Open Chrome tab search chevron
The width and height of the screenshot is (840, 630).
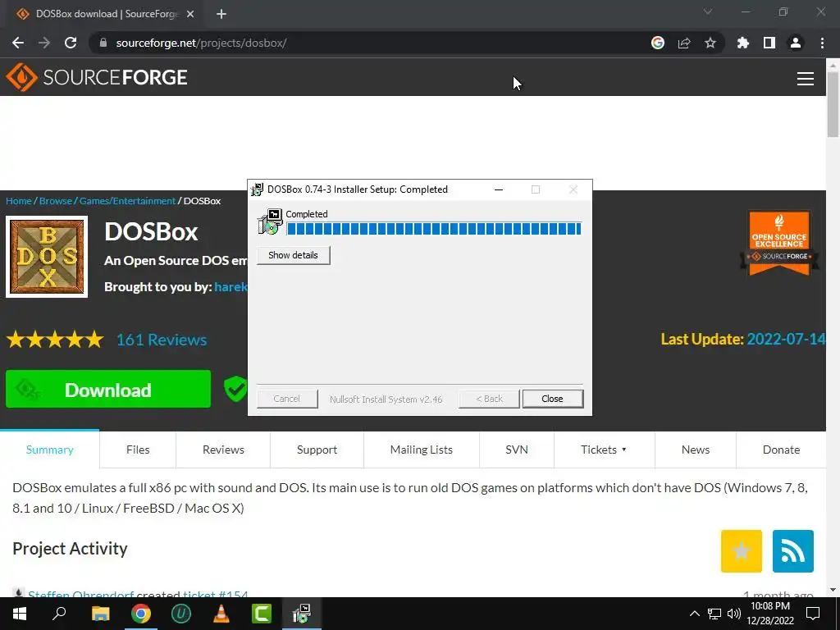pyautogui.click(x=708, y=11)
